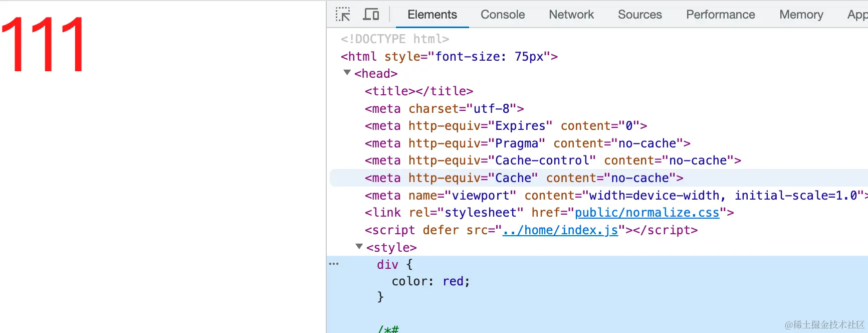Select the meta Expires node
The image size is (868, 333).
click(x=506, y=126)
